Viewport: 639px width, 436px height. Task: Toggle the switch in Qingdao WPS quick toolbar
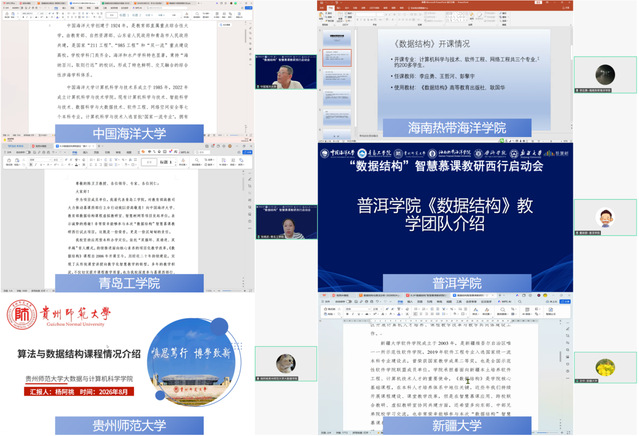29,152
